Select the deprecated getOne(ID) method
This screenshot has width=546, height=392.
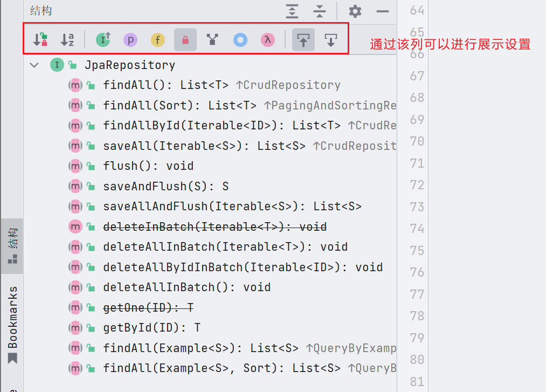(x=148, y=307)
